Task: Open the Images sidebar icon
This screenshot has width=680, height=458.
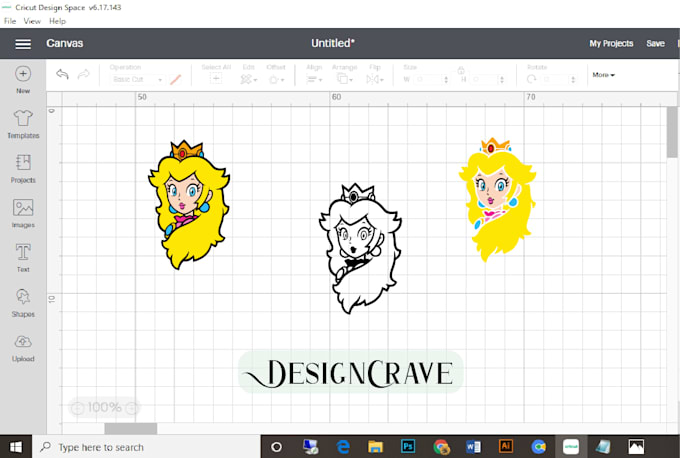Action: tap(23, 207)
